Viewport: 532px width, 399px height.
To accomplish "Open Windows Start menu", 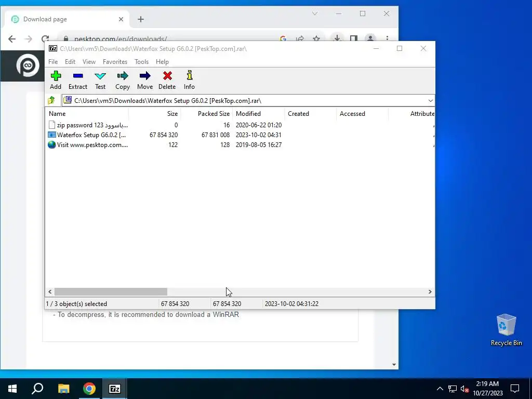I will [12, 389].
